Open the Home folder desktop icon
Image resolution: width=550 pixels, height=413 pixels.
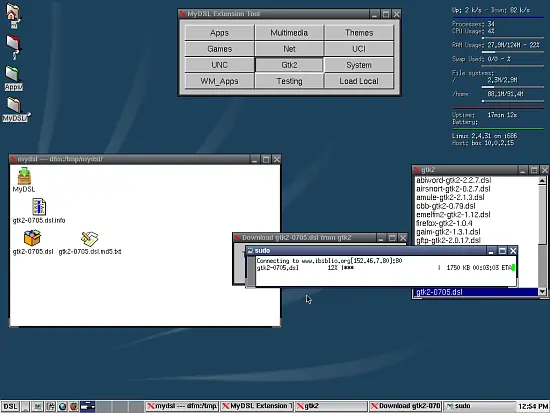pyautogui.click(x=13, y=15)
